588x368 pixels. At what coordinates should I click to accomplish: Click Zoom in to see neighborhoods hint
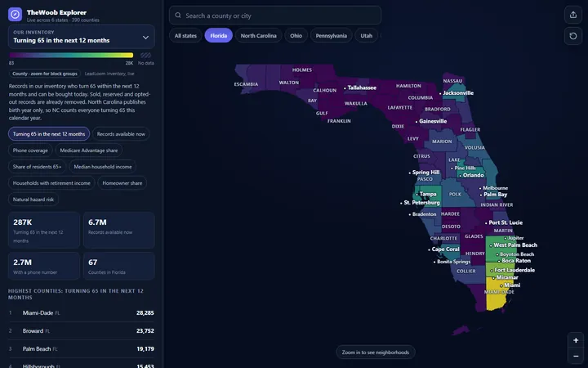click(376, 352)
